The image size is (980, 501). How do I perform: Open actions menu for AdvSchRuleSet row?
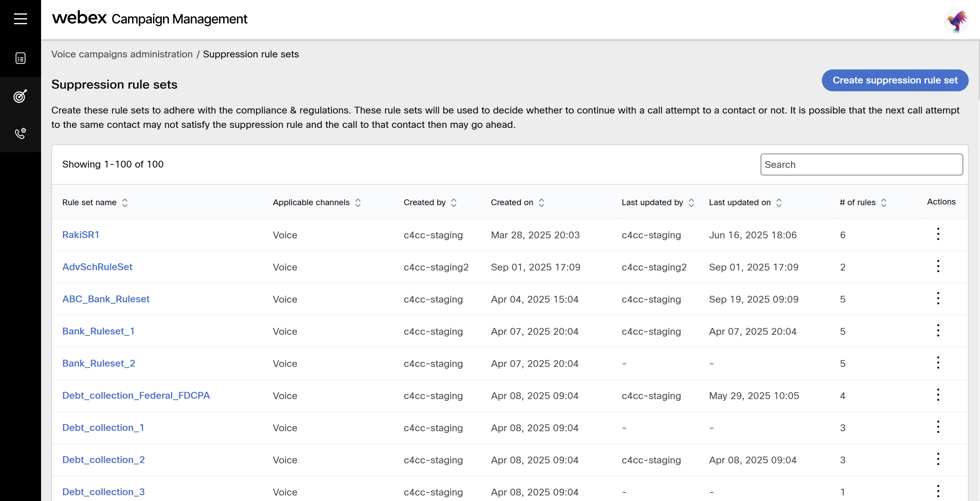click(x=938, y=266)
